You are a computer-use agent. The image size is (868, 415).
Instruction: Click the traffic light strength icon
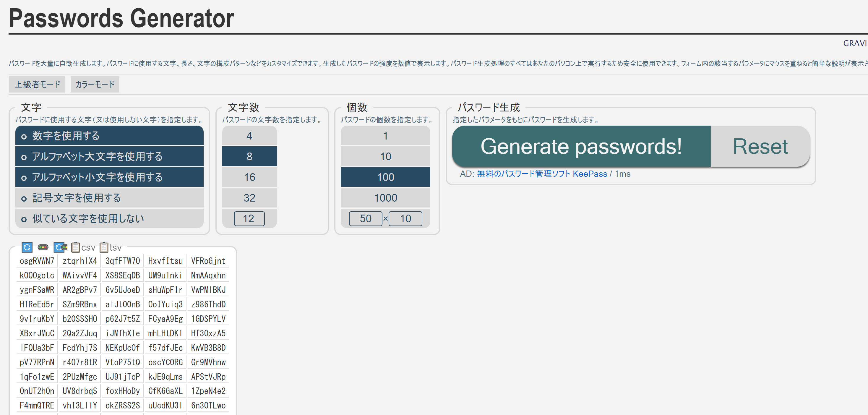[x=43, y=247]
